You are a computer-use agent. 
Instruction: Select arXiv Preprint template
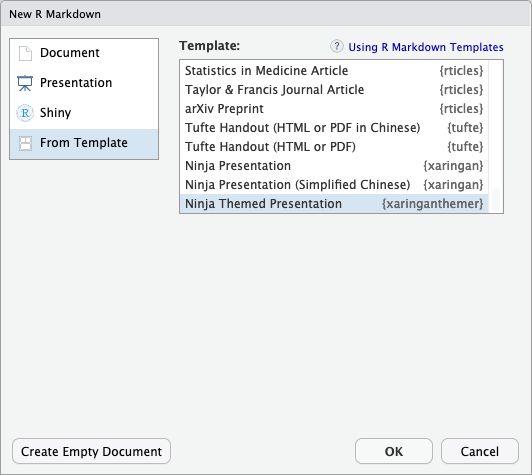334,109
